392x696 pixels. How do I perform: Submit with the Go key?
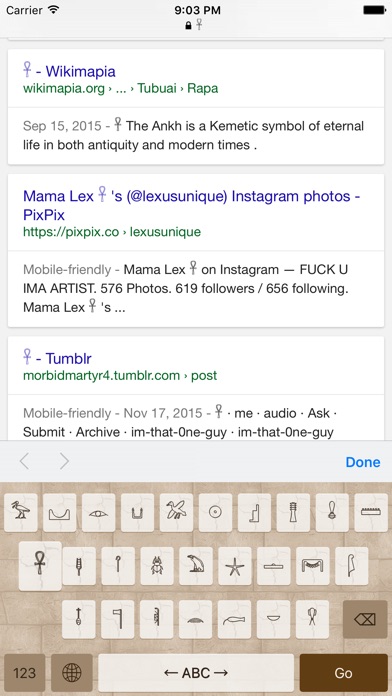pos(344,673)
